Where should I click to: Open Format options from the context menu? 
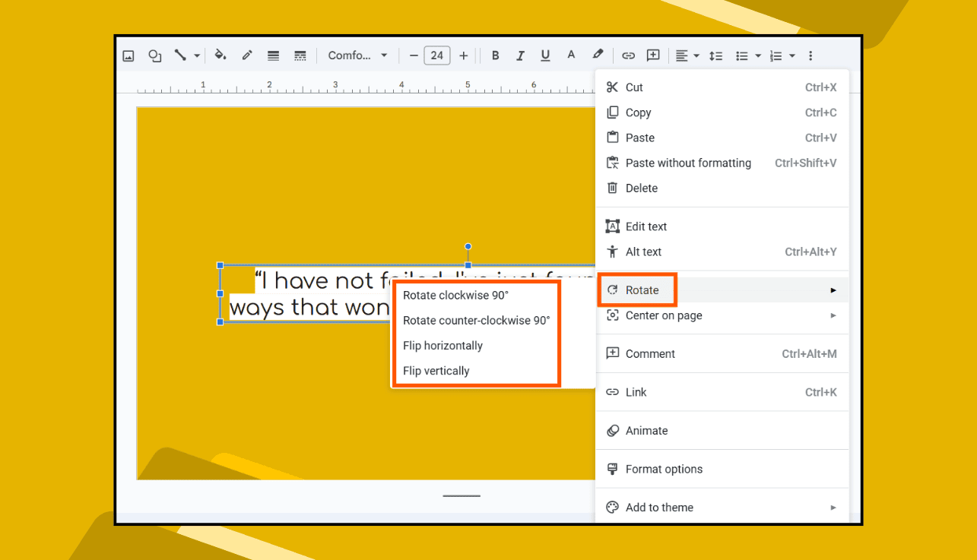[666, 469]
